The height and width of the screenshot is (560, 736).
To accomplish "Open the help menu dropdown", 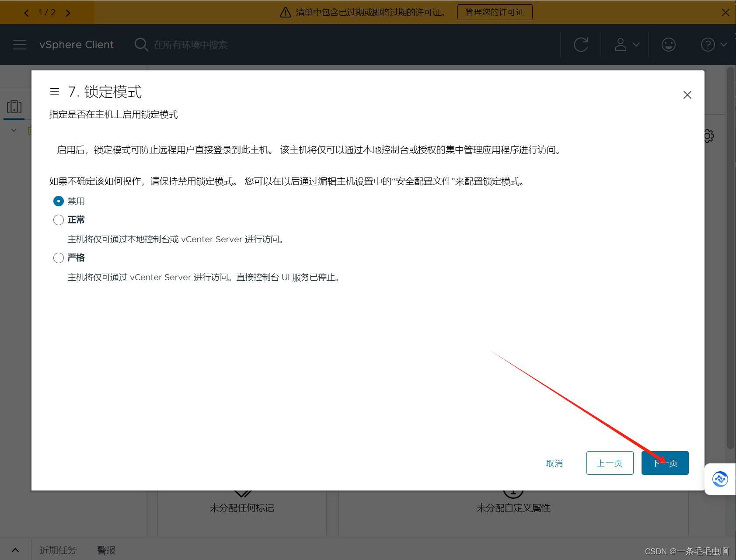I will (713, 45).
